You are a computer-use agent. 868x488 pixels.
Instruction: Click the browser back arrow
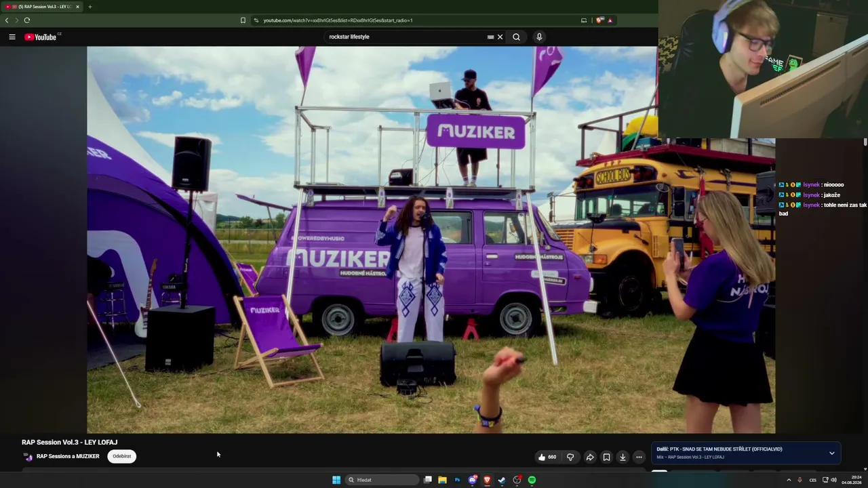pyautogui.click(x=7, y=20)
